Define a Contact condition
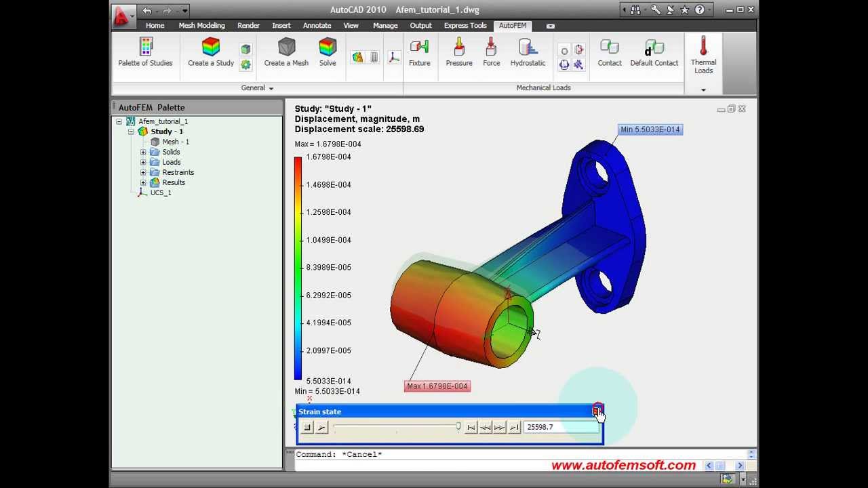This screenshot has width=868, height=488. [610, 52]
